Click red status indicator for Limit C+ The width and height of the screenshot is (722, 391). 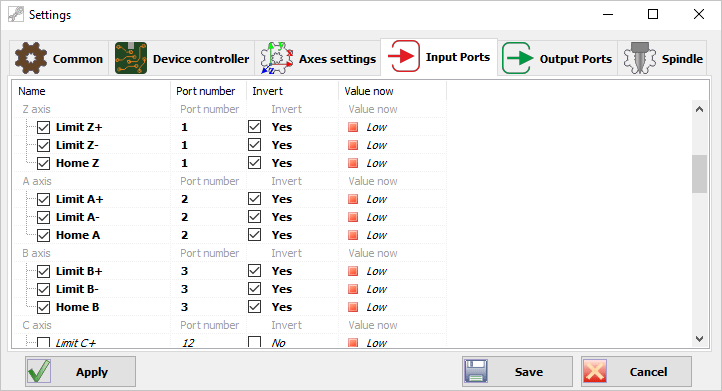pos(353,343)
